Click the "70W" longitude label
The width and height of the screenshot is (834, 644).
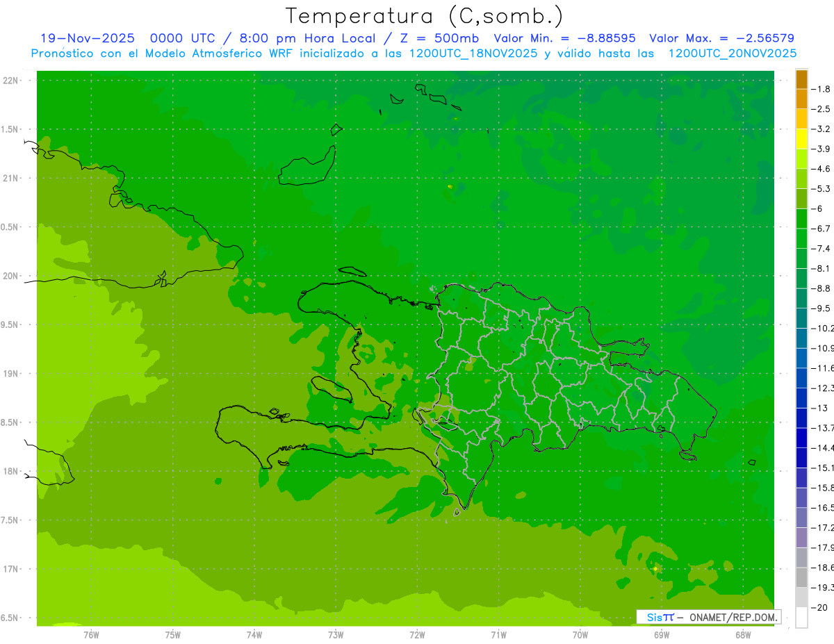(x=580, y=634)
